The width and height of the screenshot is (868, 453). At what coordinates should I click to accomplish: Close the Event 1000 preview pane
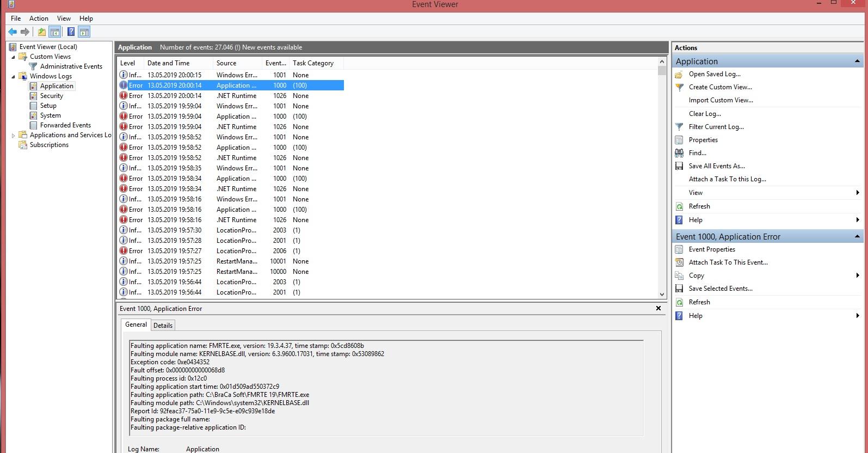pos(658,308)
